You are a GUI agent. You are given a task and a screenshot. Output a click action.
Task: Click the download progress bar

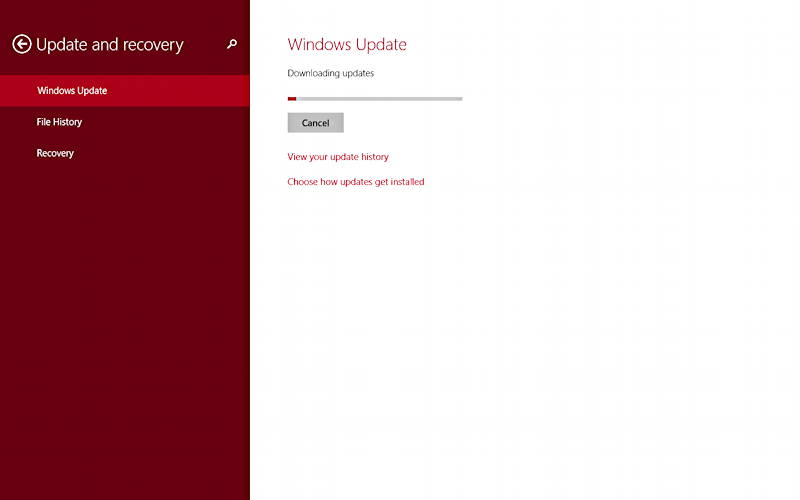click(x=375, y=98)
